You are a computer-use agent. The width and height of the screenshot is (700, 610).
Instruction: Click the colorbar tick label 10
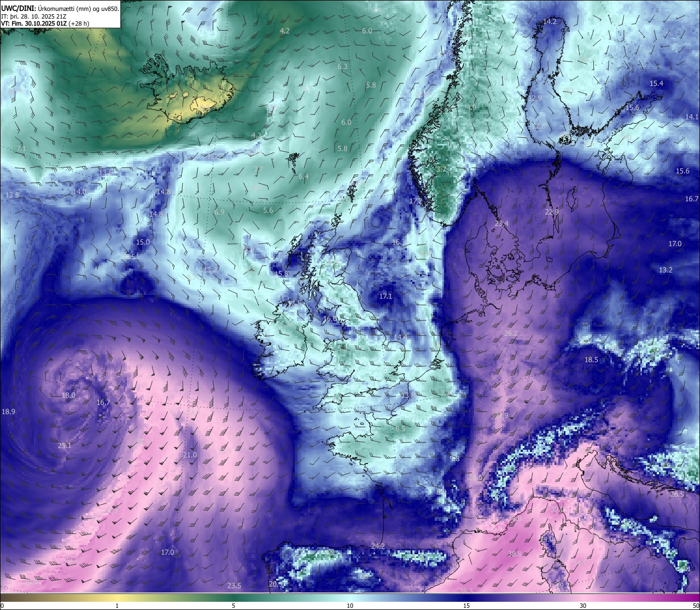(350, 606)
